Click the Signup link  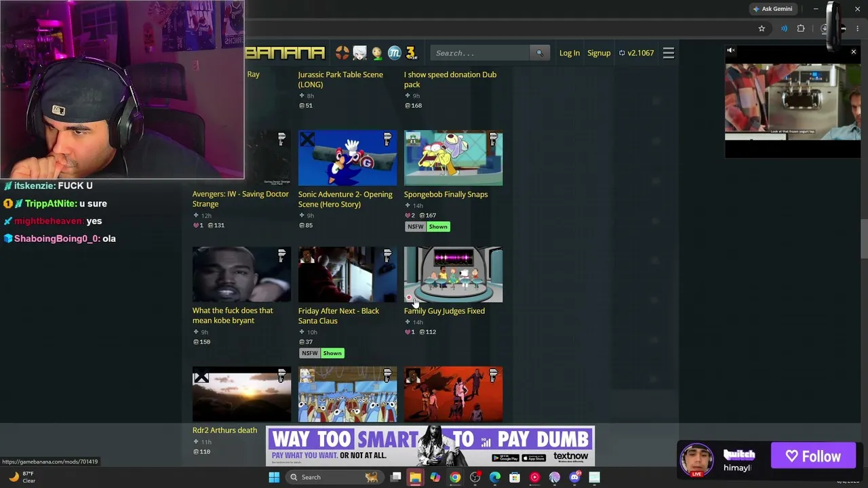599,53
